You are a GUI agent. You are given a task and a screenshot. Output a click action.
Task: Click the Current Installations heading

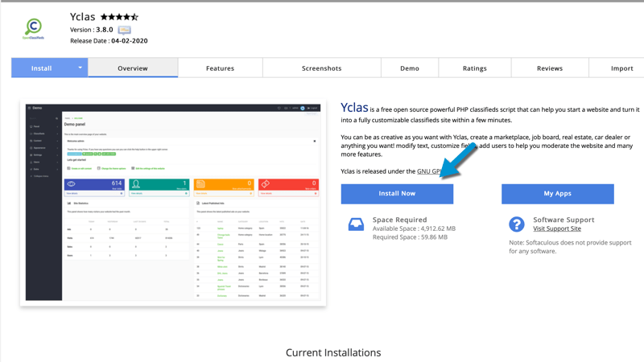tap(333, 352)
